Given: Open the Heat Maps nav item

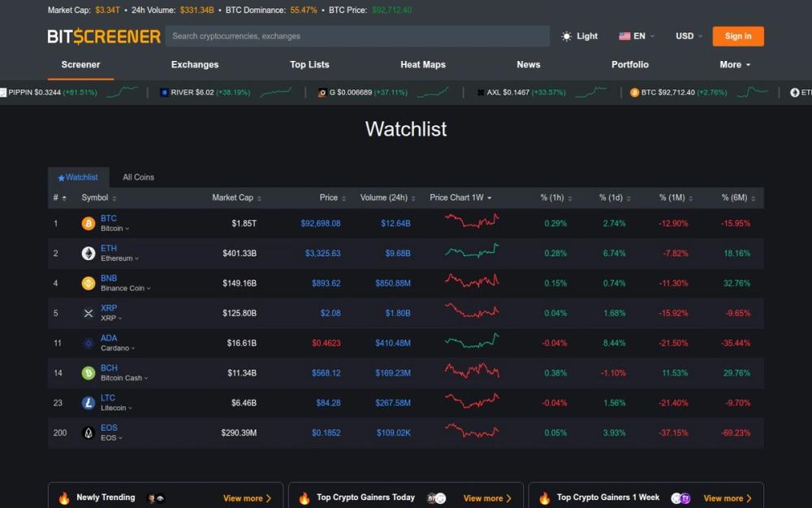Looking at the screenshot, I should pyautogui.click(x=422, y=65).
